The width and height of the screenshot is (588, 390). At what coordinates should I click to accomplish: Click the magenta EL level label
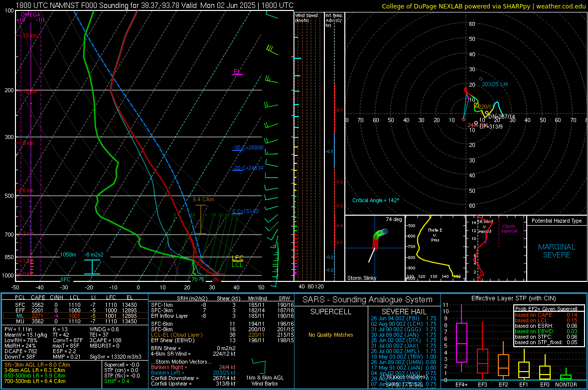[x=237, y=71]
